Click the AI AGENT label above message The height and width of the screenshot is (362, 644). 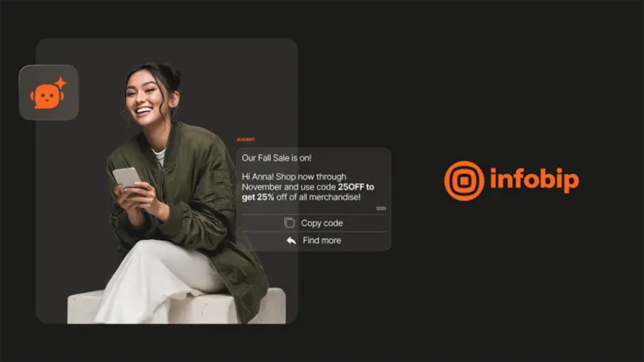246,140
